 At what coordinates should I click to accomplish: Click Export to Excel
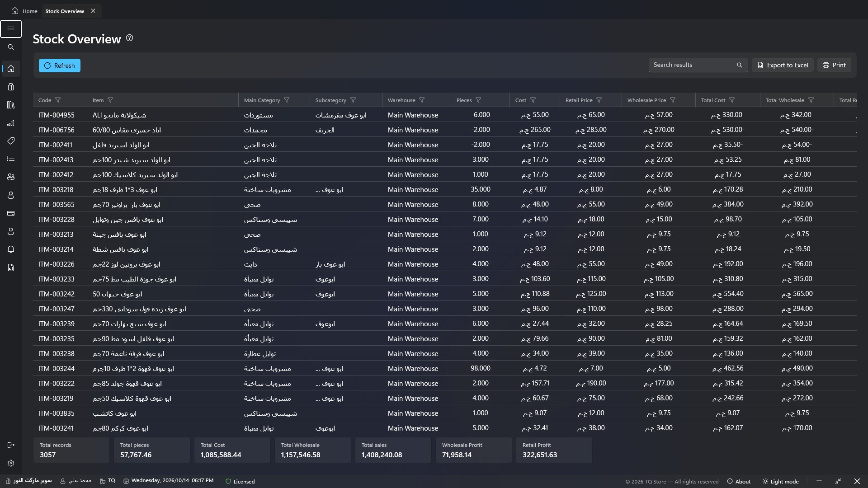click(783, 65)
